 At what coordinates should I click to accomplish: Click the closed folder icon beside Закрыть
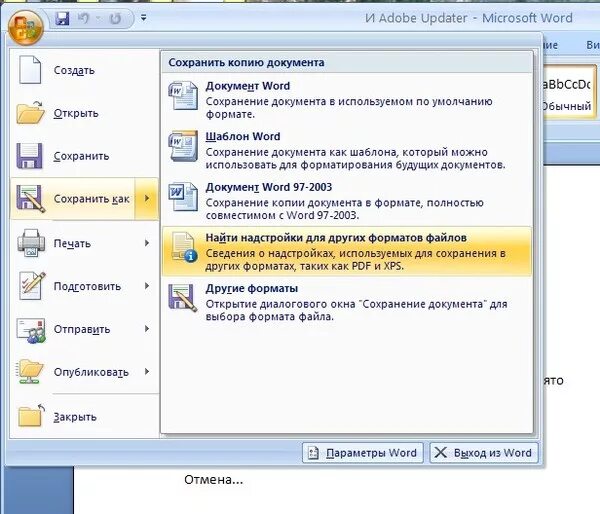31,416
